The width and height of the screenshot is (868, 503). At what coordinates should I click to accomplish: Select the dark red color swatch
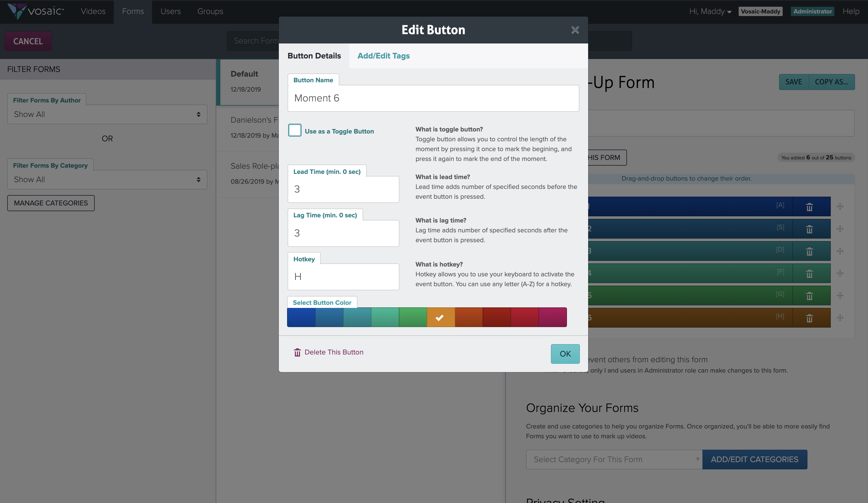496,317
